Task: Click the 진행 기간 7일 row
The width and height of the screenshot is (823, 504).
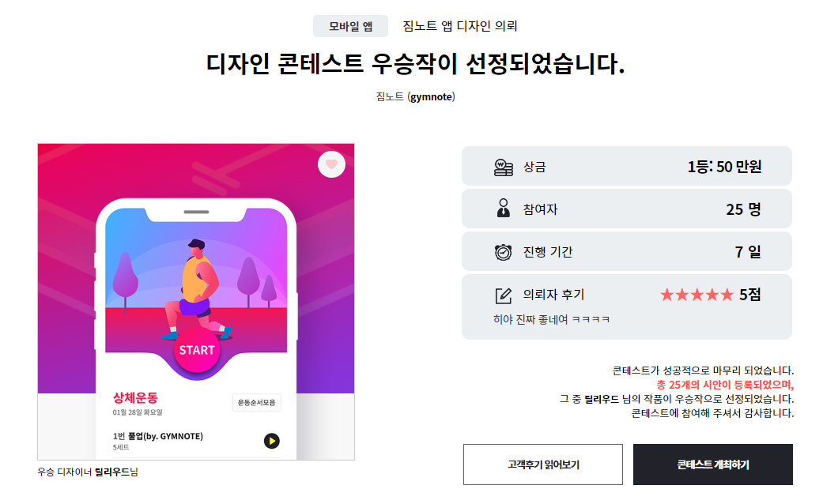Action: 627,251
